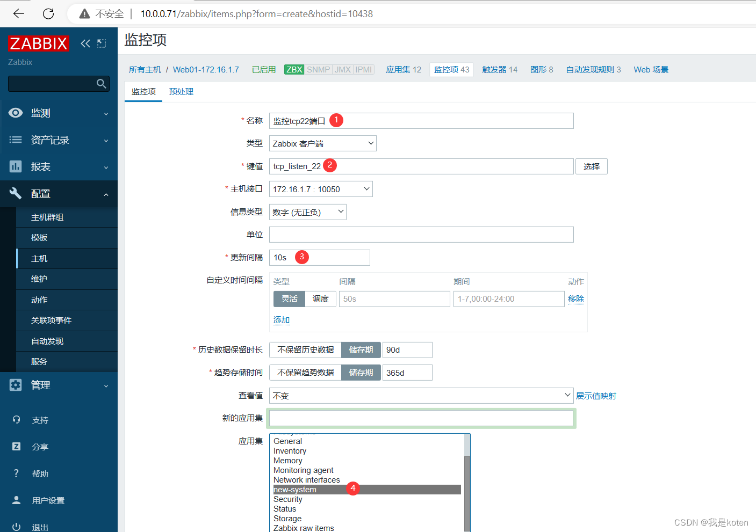Click the 分享 Z icon
756x532 pixels.
[x=16, y=447]
